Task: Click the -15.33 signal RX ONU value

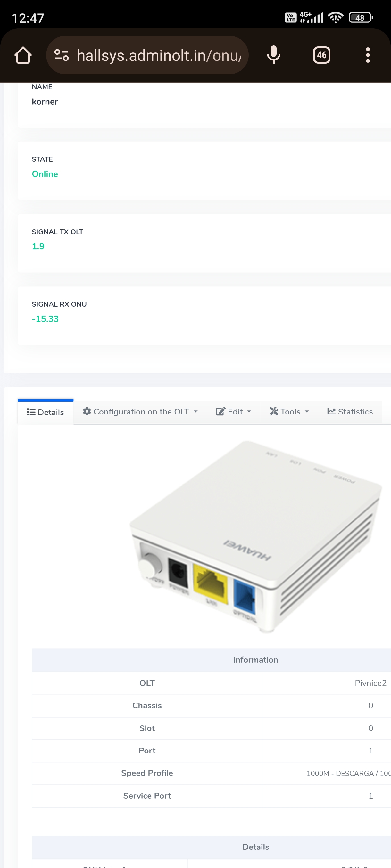Action: [x=45, y=319]
